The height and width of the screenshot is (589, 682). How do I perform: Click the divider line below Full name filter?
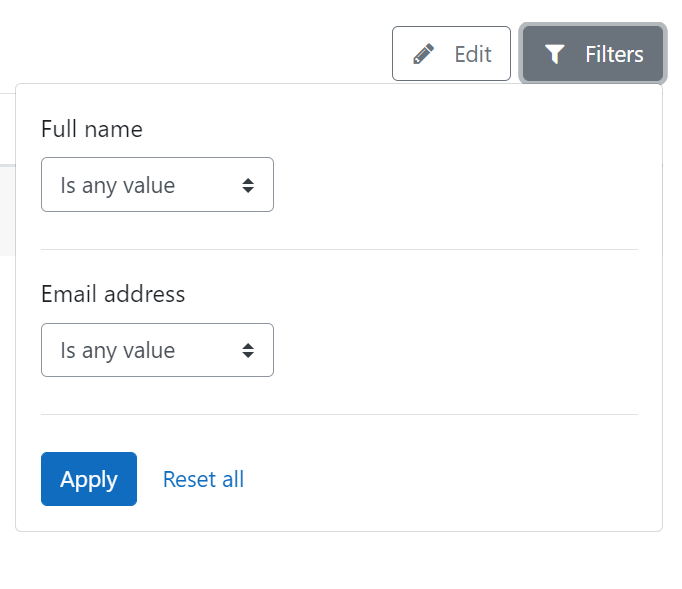[339, 250]
